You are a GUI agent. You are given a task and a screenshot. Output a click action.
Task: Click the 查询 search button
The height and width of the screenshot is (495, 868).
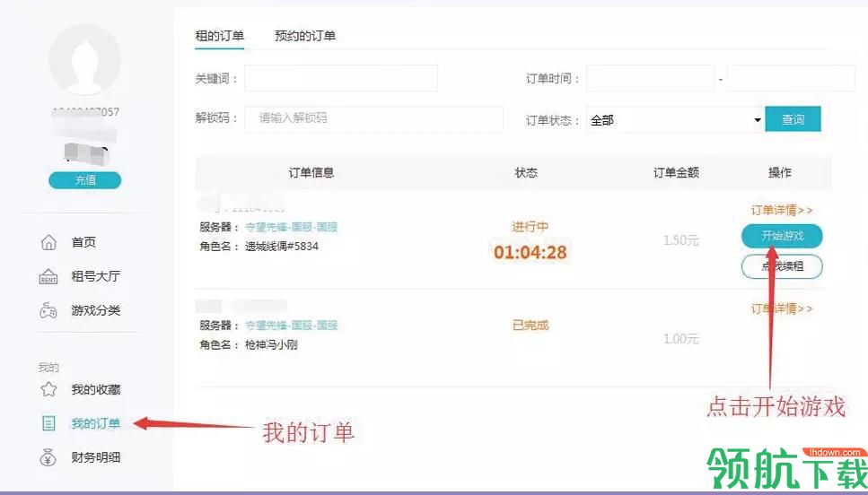pyautogui.click(x=793, y=119)
